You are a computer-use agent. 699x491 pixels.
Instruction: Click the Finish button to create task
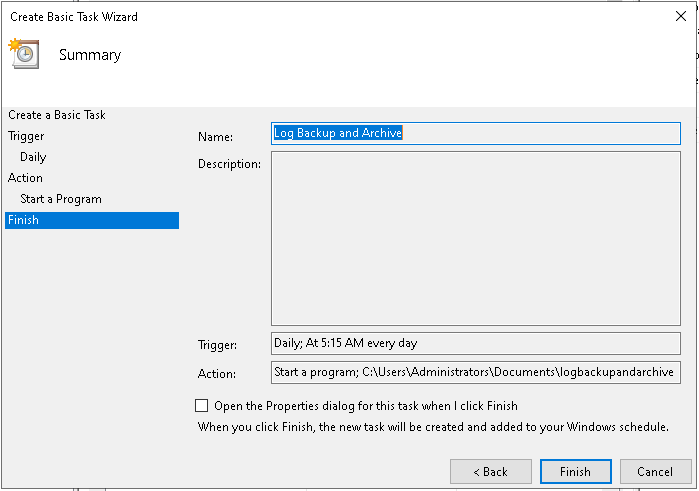[575, 471]
